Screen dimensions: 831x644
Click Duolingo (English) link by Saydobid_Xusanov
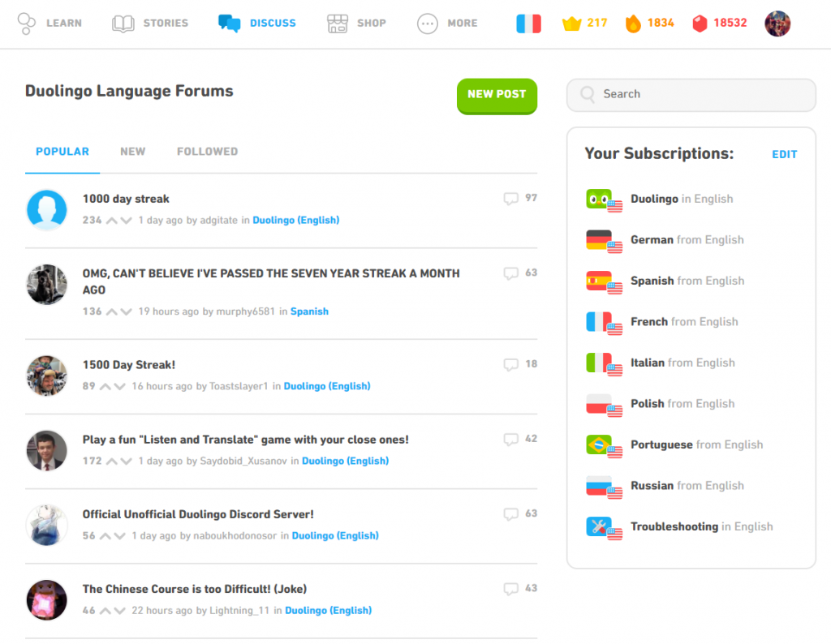coord(346,462)
